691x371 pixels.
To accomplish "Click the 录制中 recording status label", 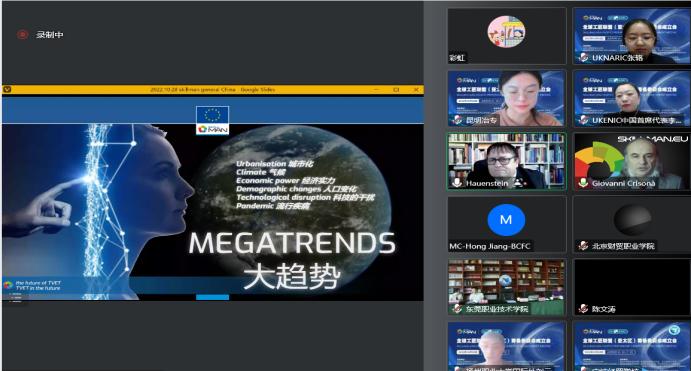I will 49,34.
